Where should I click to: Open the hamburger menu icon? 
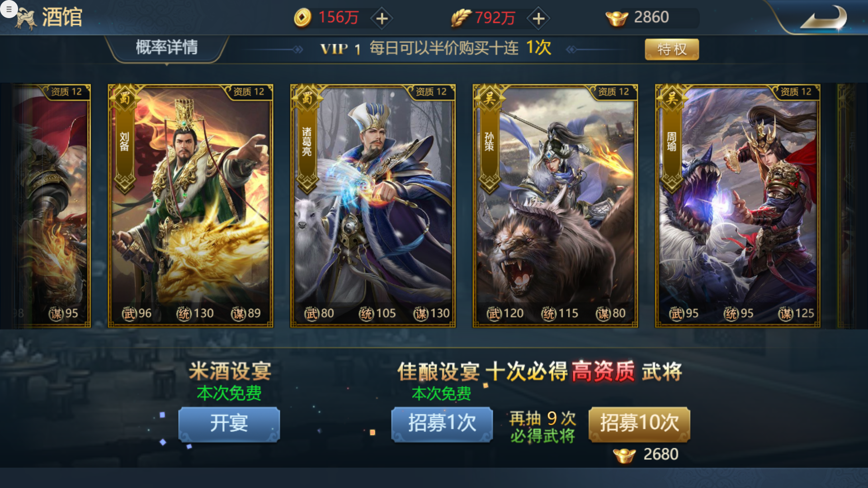pos(9,9)
